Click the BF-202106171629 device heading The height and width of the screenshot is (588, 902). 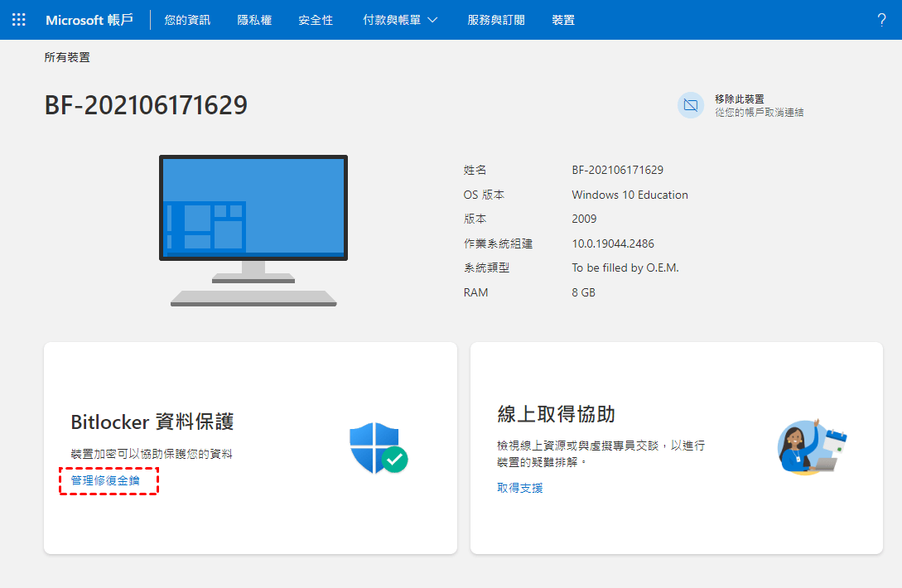(x=146, y=105)
